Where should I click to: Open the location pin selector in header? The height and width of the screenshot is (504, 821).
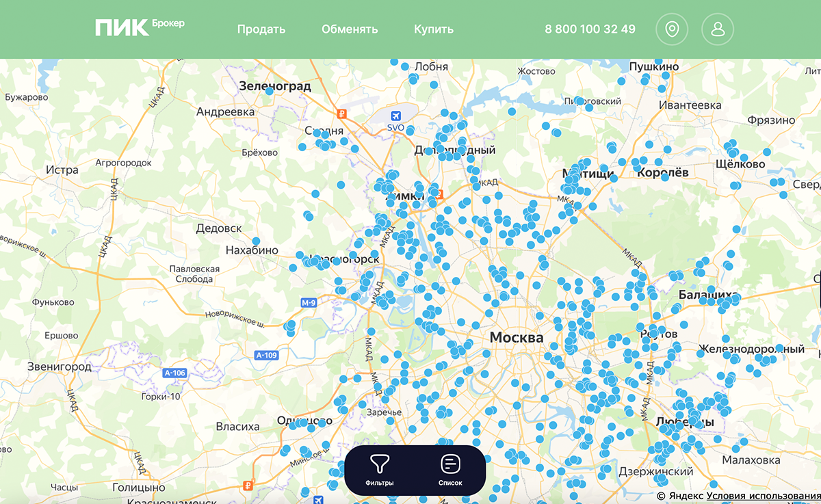tap(672, 29)
